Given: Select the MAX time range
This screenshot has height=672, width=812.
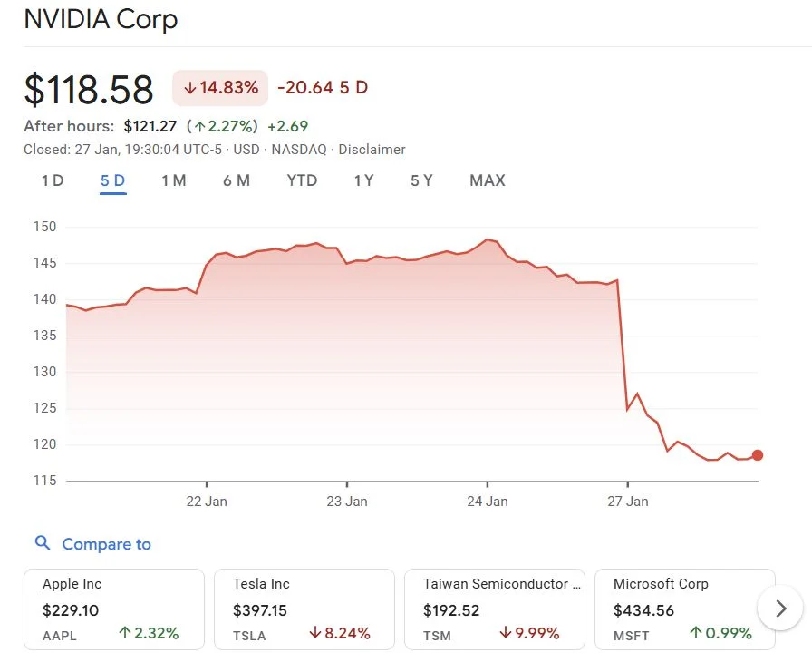Looking at the screenshot, I should pyautogui.click(x=488, y=180).
